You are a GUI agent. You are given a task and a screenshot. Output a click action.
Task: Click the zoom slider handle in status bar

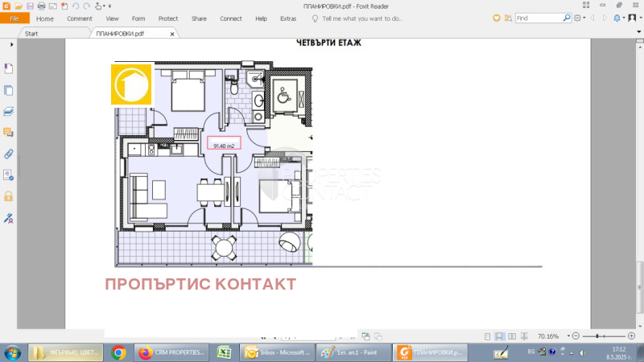coord(597,336)
